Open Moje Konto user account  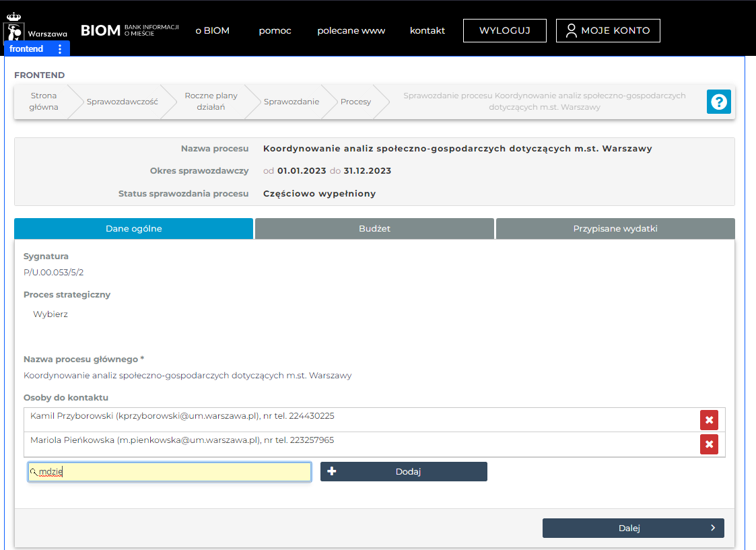607,30
